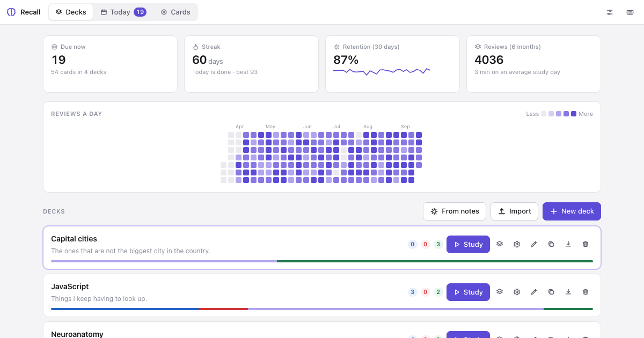The height and width of the screenshot is (338, 644).
Task: Edit the Capital cities deck with pencil icon
Action: tap(534, 244)
